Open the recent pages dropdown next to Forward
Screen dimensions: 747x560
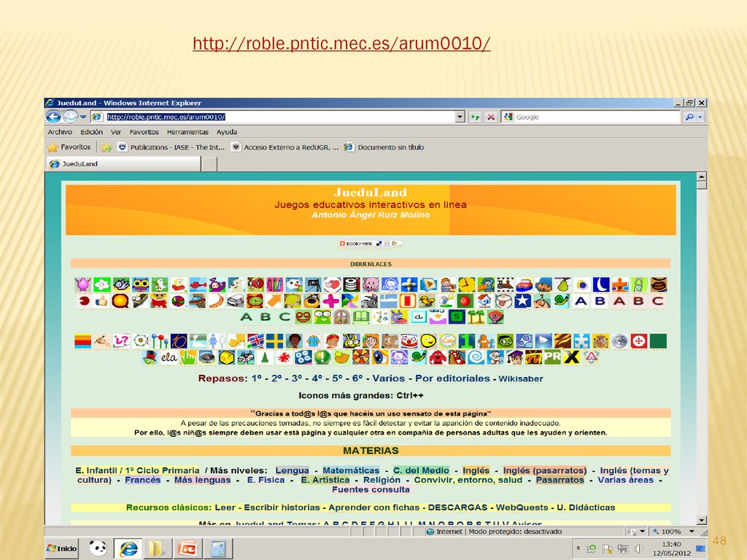click(83, 117)
